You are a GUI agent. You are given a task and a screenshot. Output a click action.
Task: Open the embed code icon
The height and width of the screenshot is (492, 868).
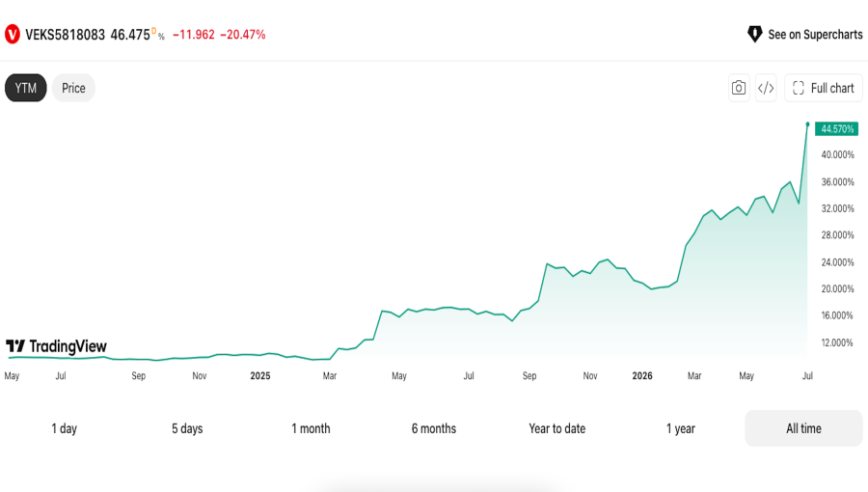pos(766,88)
